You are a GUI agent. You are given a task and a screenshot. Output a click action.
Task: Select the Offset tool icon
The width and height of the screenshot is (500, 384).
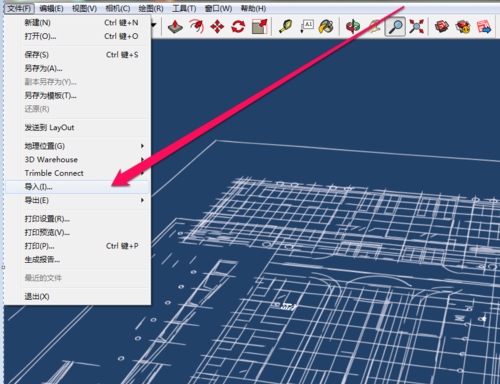coord(196,27)
